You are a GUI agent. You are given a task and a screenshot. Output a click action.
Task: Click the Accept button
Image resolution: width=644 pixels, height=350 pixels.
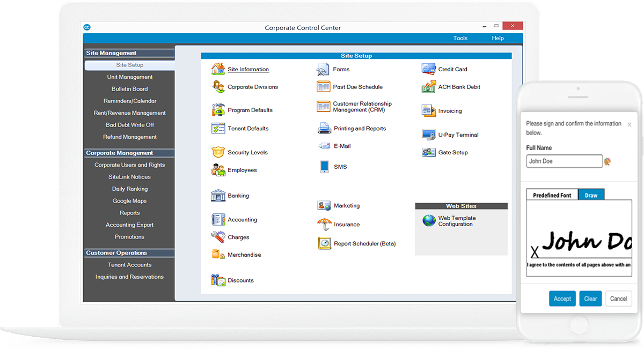click(x=562, y=299)
